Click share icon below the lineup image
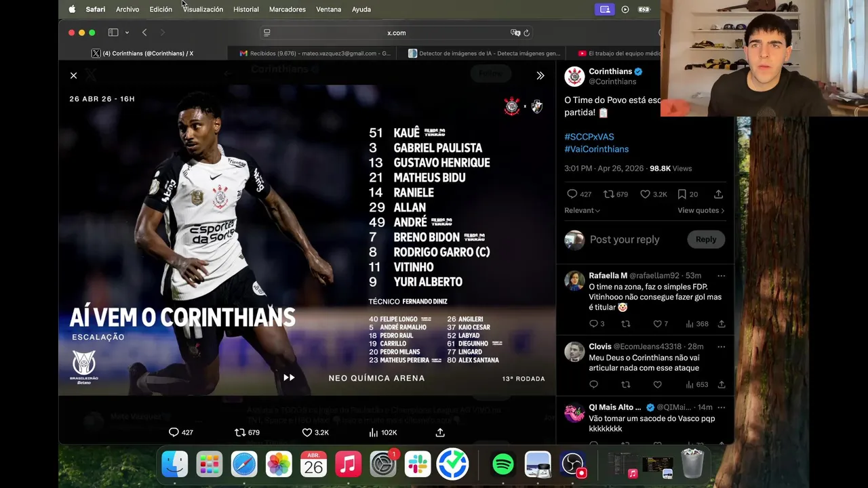This screenshot has width=868, height=488. [x=440, y=432]
